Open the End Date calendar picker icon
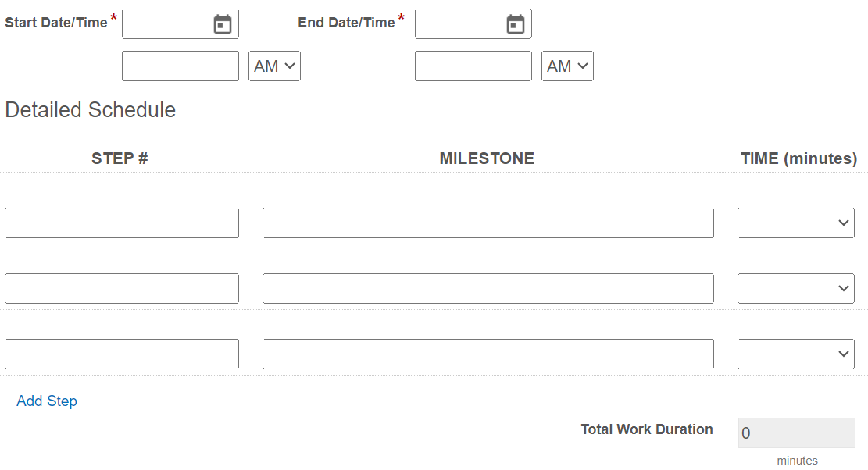This screenshot has width=868, height=470. pos(516,23)
